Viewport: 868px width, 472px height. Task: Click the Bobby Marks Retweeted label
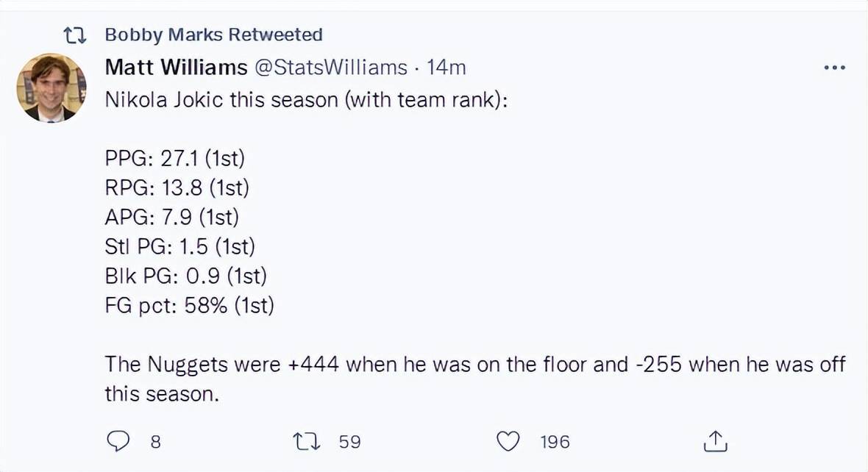coord(213,35)
